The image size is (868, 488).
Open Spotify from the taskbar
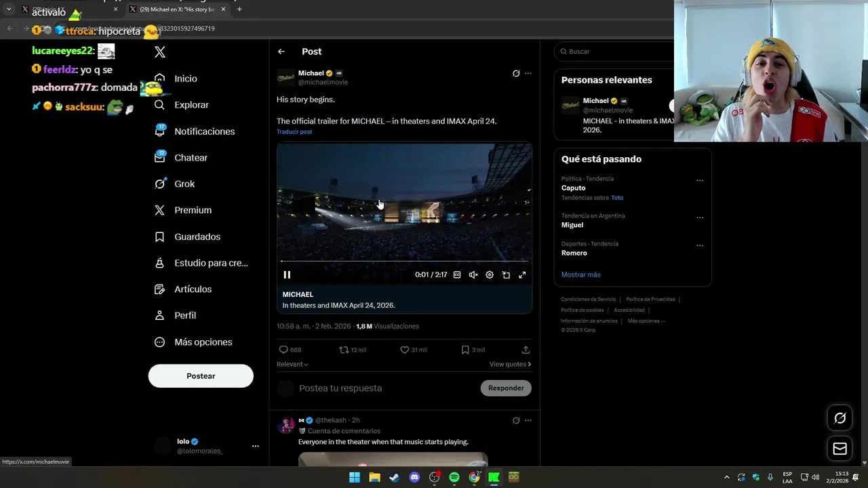point(454,477)
